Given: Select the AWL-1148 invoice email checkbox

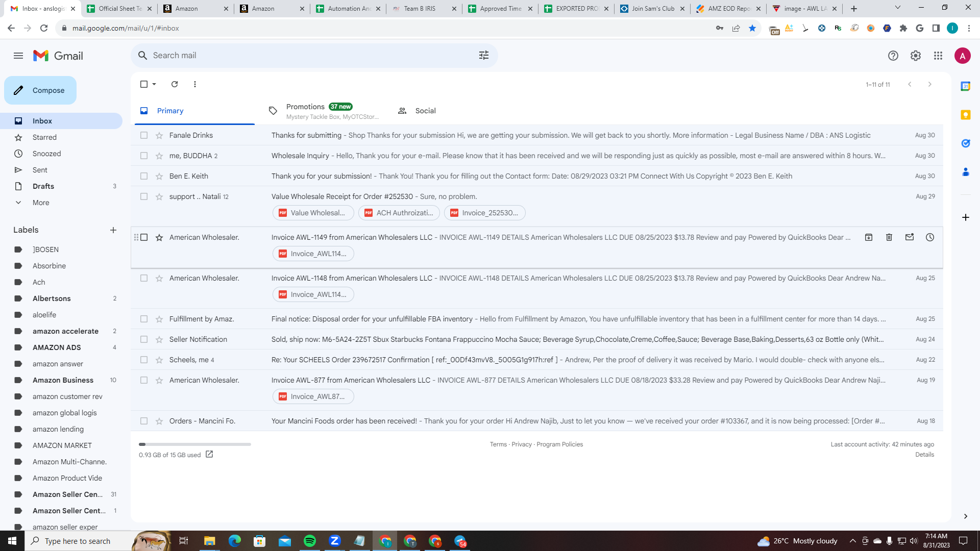Looking at the screenshot, I should (144, 278).
